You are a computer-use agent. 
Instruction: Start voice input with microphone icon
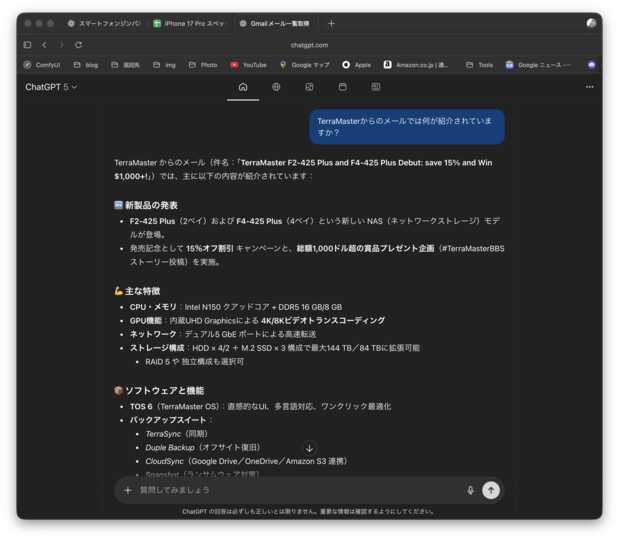click(470, 491)
